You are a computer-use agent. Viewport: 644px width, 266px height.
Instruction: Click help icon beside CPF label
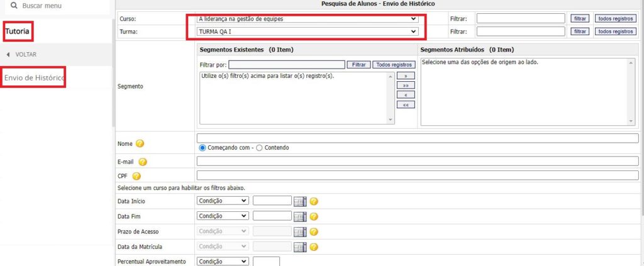(136, 176)
